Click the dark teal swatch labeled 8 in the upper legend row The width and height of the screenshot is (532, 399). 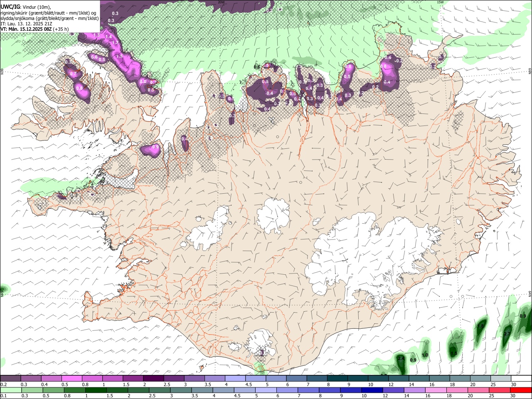tap(337, 379)
